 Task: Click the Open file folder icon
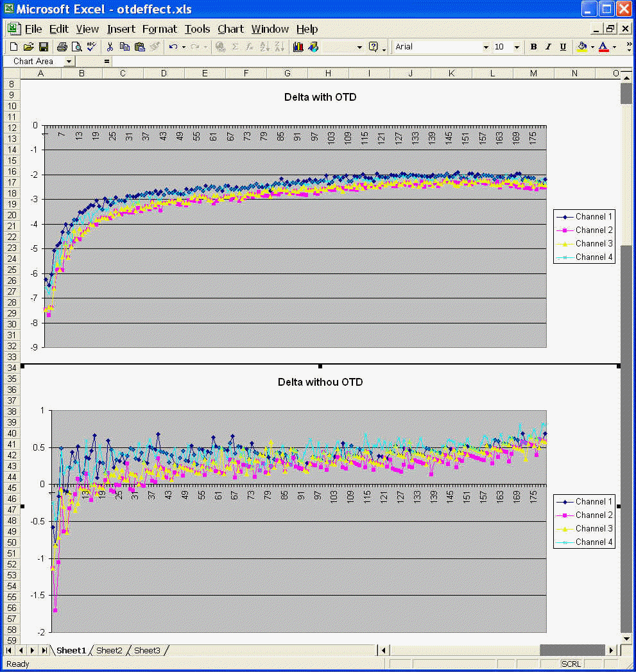pyautogui.click(x=28, y=47)
